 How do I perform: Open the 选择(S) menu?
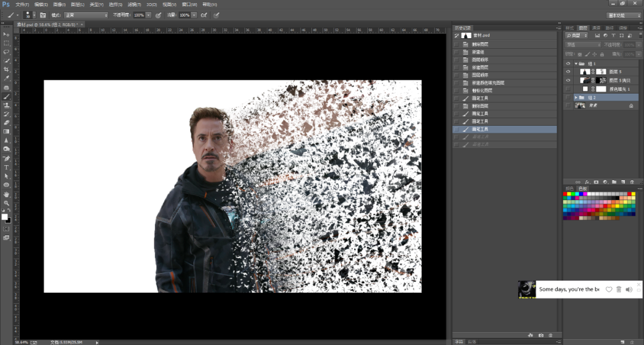(x=116, y=5)
